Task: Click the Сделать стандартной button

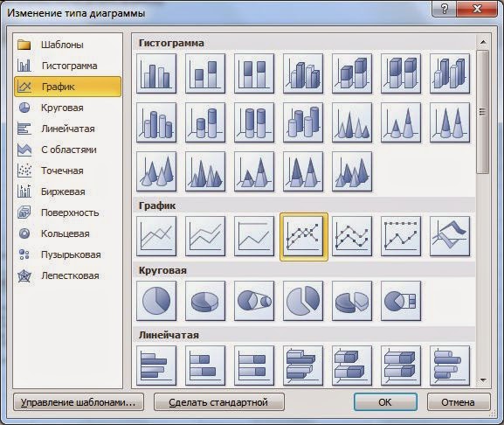Action: tap(219, 402)
